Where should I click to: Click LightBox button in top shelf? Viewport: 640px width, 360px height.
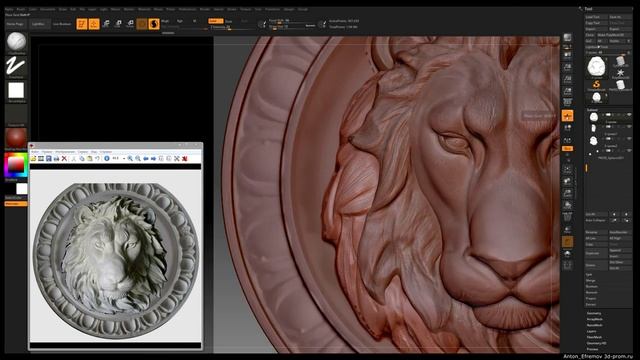coord(39,24)
